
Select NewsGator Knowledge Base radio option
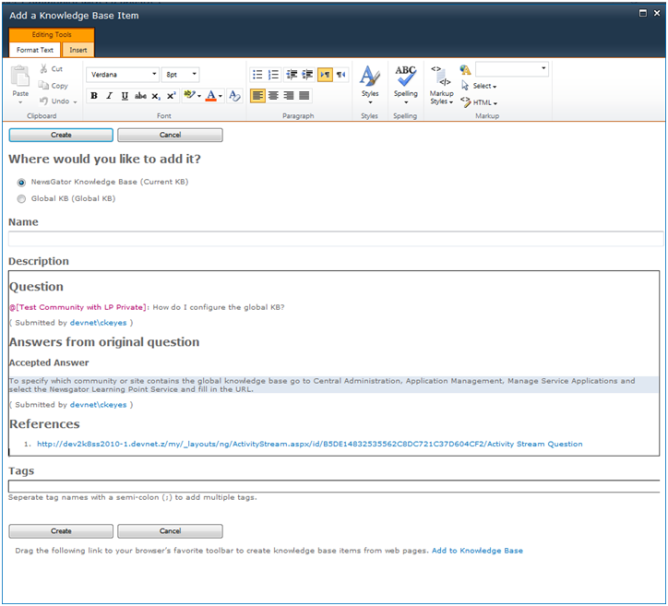coord(22,182)
